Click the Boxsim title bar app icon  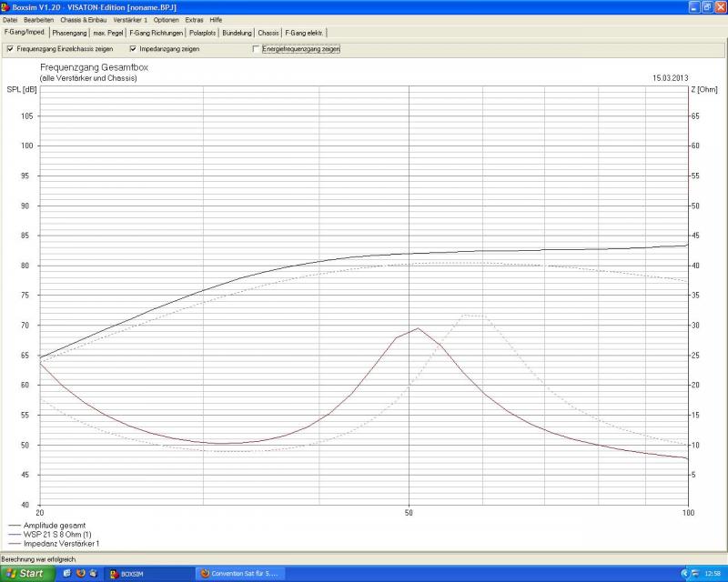[x=5, y=6]
